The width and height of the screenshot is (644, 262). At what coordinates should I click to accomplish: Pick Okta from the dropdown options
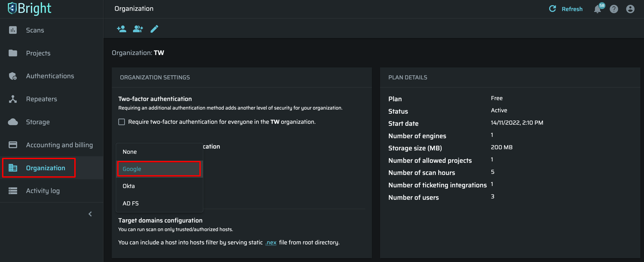128,186
